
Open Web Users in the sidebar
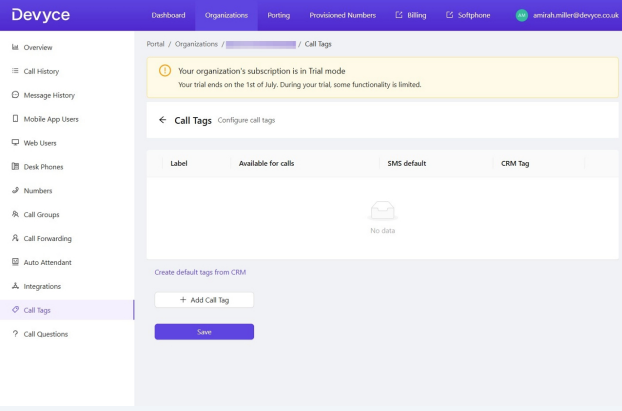[67, 142]
